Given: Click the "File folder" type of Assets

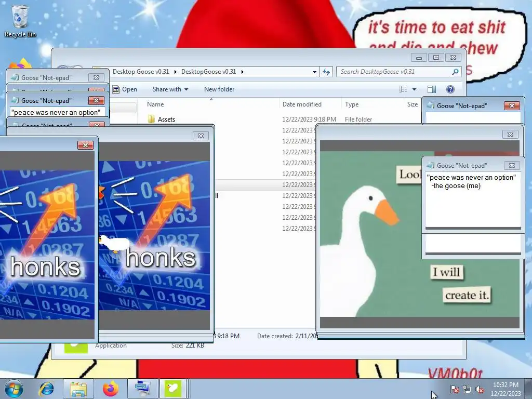Looking at the screenshot, I should [x=358, y=119].
